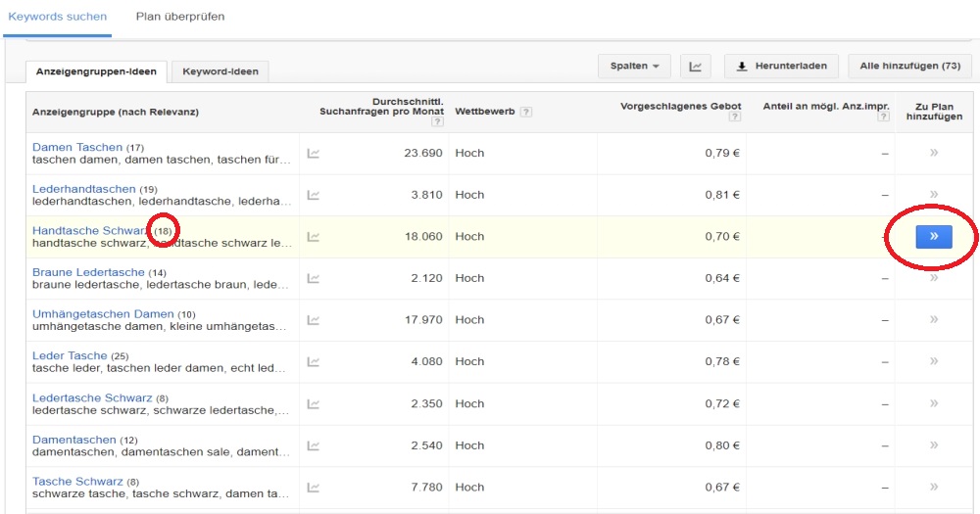
Task: Open the Braune Ledertasche ad group link
Action: [x=88, y=272]
